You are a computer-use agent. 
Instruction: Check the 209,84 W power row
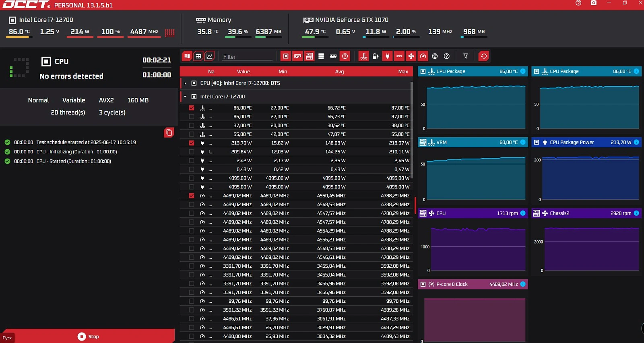[192, 152]
